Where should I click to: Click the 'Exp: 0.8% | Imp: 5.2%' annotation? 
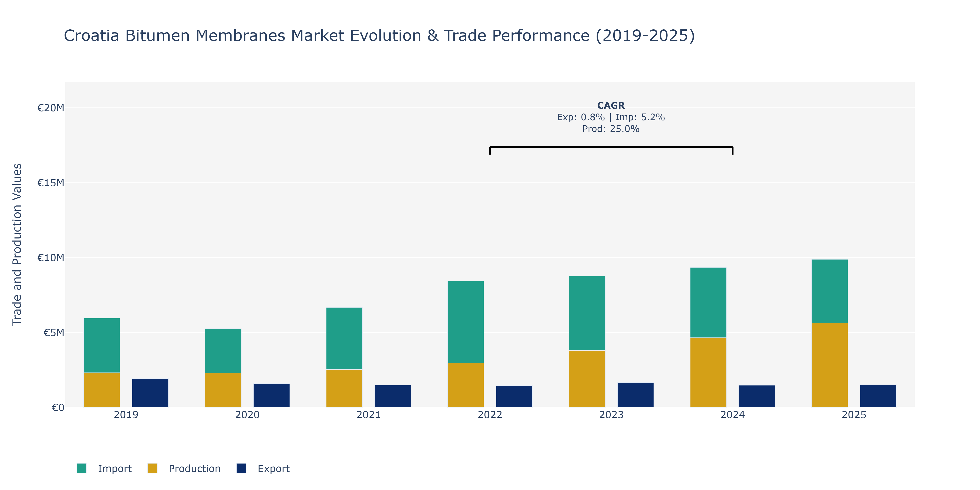[x=611, y=117]
